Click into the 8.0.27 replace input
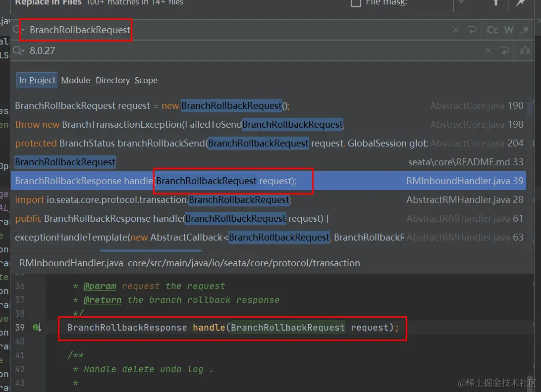This screenshot has height=392, width=541. pos(255,51)
